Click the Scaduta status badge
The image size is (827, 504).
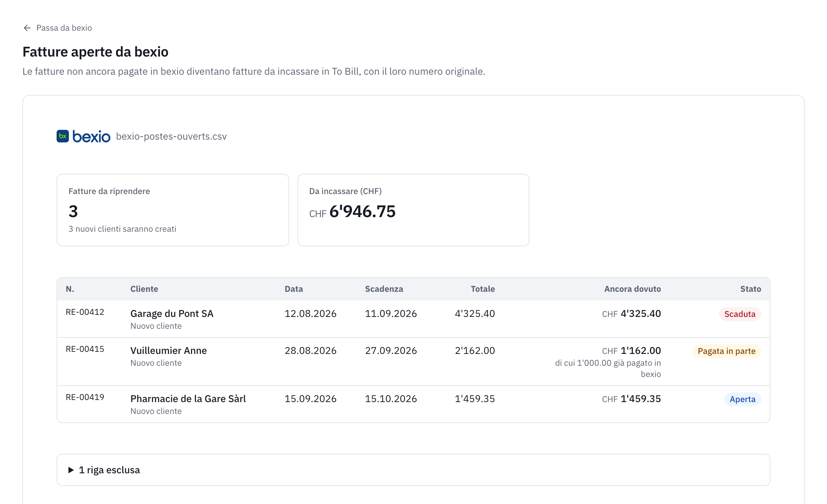740,314
